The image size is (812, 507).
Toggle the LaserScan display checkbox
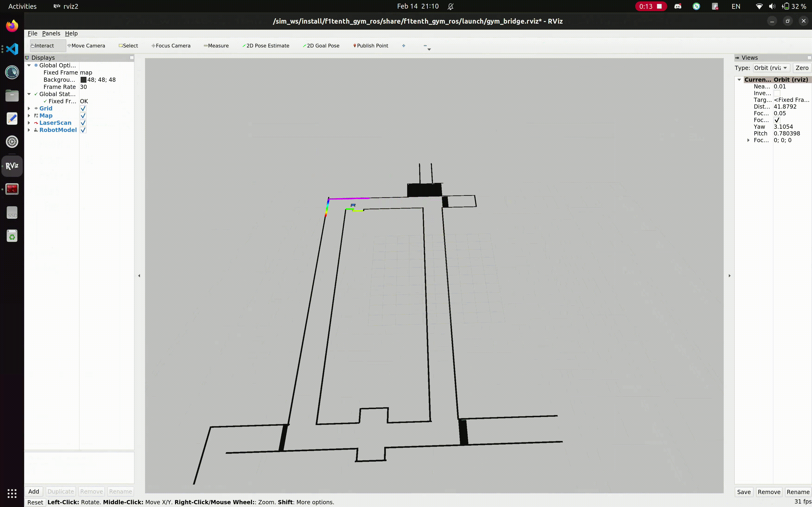pyautogui.click(x=83, y=123)
